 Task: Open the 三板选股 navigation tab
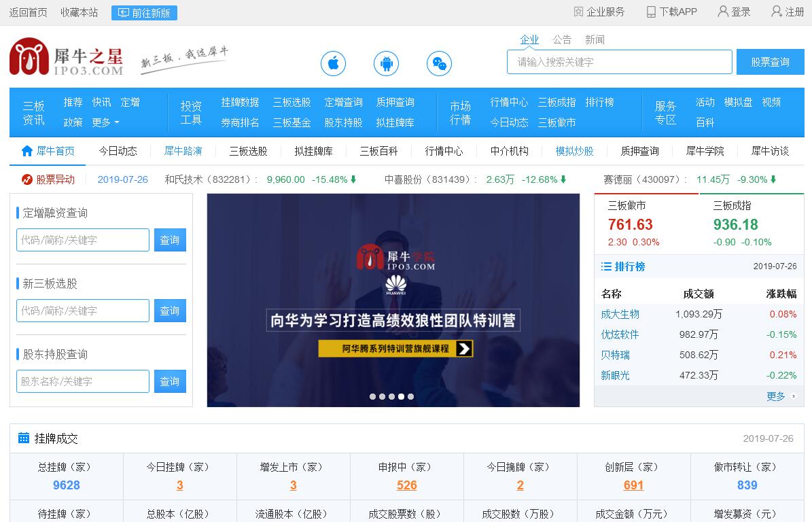[248, 151]
